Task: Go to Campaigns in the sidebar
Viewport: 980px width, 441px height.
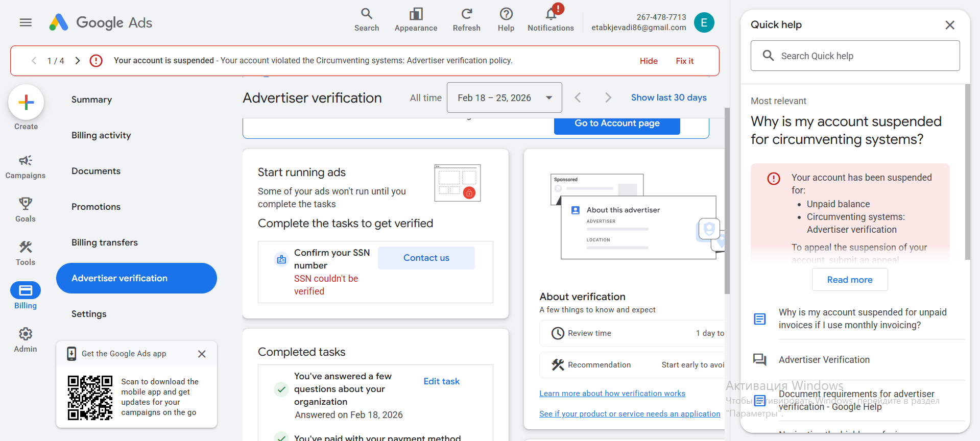Action: (26, 167)
